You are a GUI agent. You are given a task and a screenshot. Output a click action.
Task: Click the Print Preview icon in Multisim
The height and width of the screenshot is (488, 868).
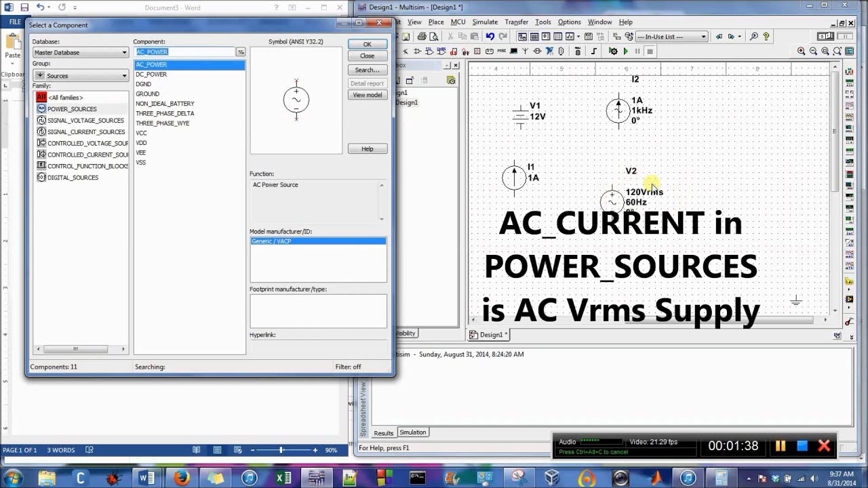click(x=433, y=37)
